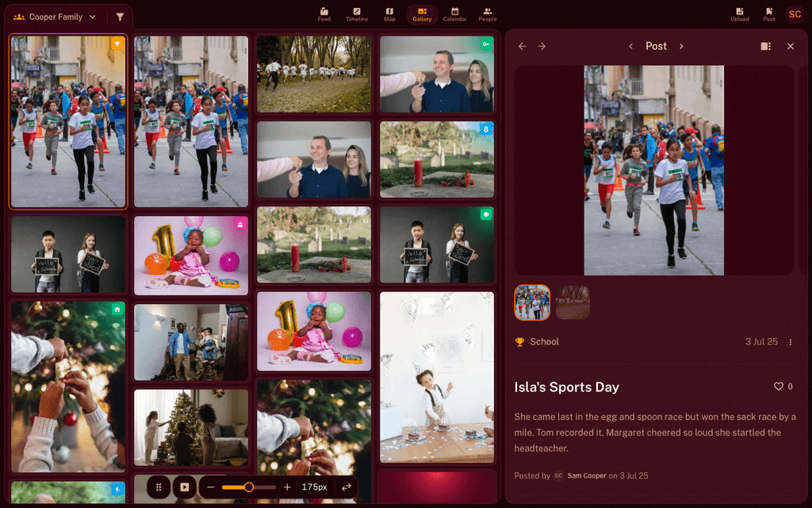Increase thumbnail size with plus button
Viewport: 812px width, 508px height.
point(287,487)
